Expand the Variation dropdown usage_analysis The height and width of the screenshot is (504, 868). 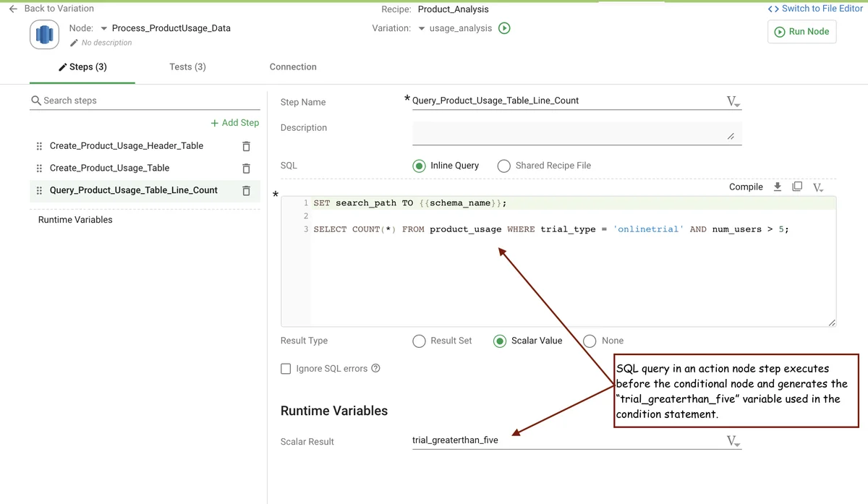(x=422, y=28)
